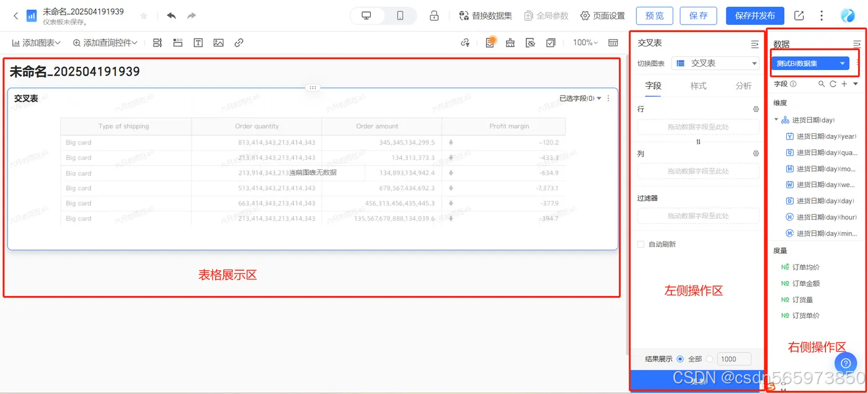Redo the last action
This screenshot has height=394, width=868.
192,15
